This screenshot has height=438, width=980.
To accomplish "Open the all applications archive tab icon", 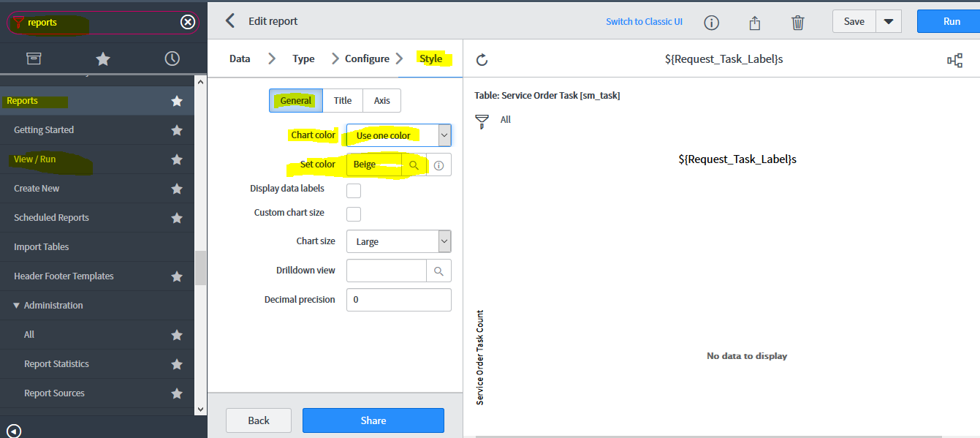I will click(x=34, y=58).
